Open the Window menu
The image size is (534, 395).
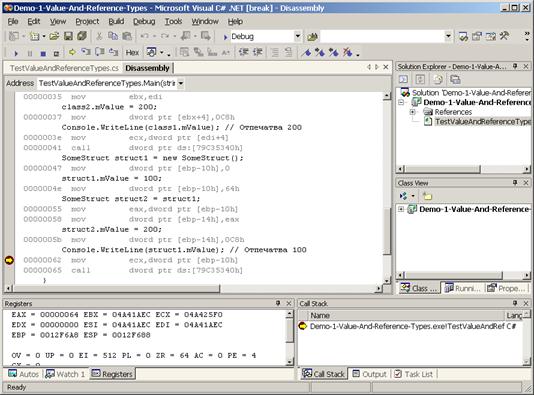205,21
